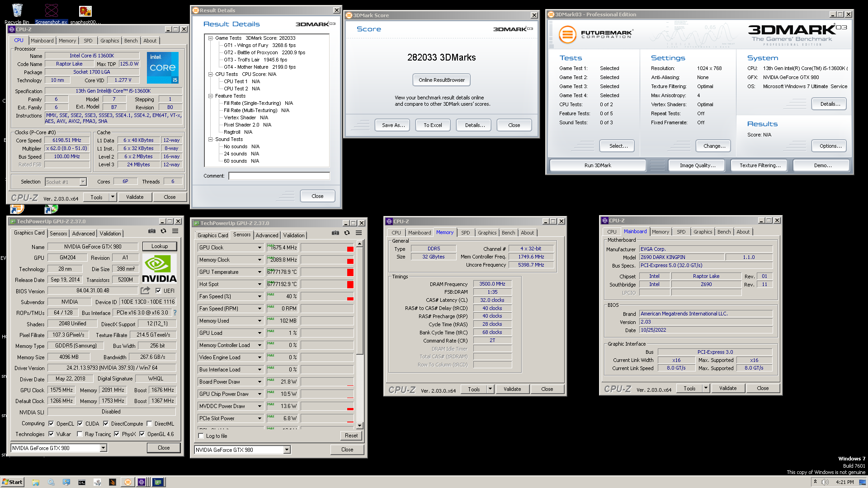Open the command prompt icon on taskbar
Screen dimensions: 868x488
[82, 482]
